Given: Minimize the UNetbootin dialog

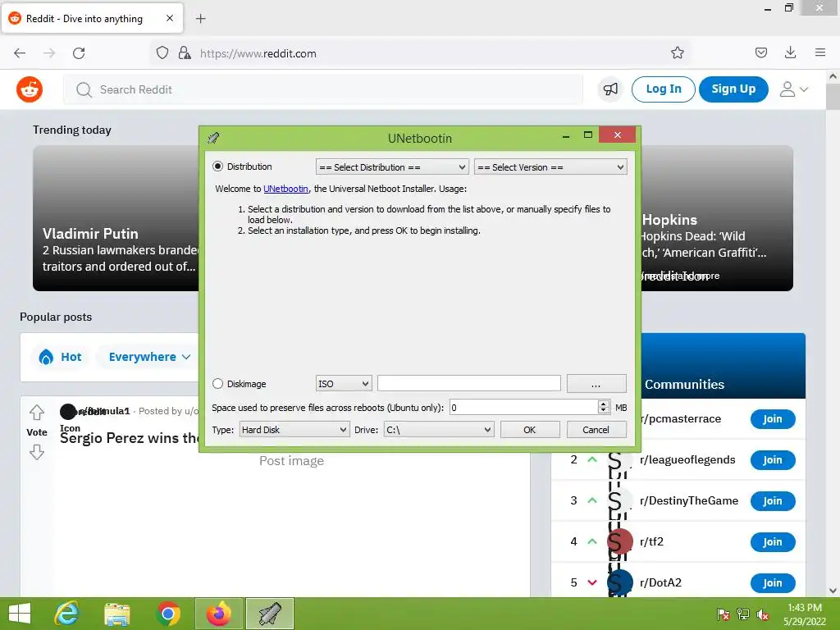Looking at the screenshot, I should (x=566, y=136).
